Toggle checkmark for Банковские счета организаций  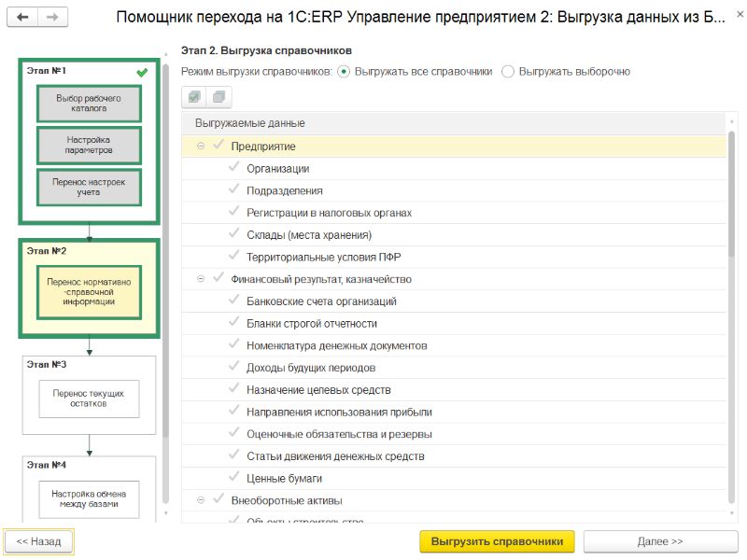click(234, 300)
